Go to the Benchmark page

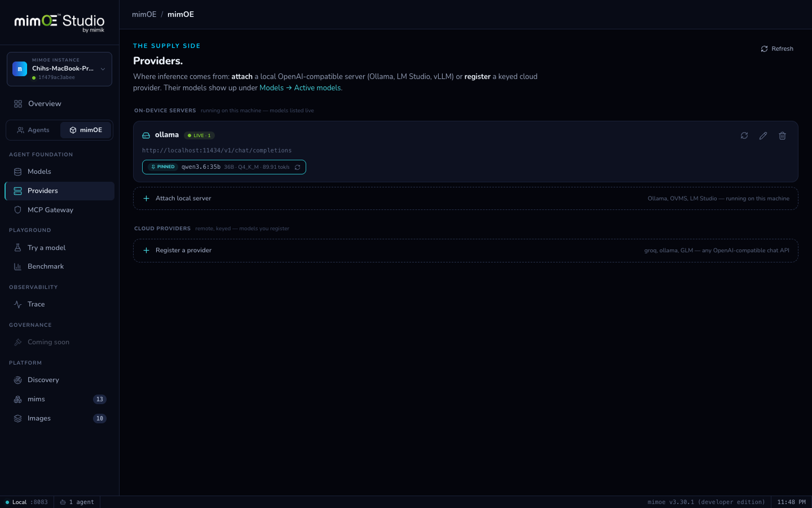tap(59, 266)
